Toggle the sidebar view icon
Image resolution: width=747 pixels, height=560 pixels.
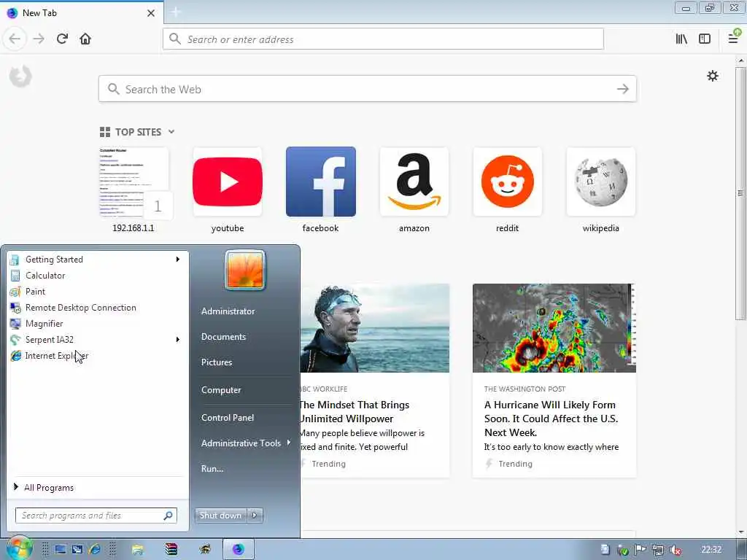705,39
